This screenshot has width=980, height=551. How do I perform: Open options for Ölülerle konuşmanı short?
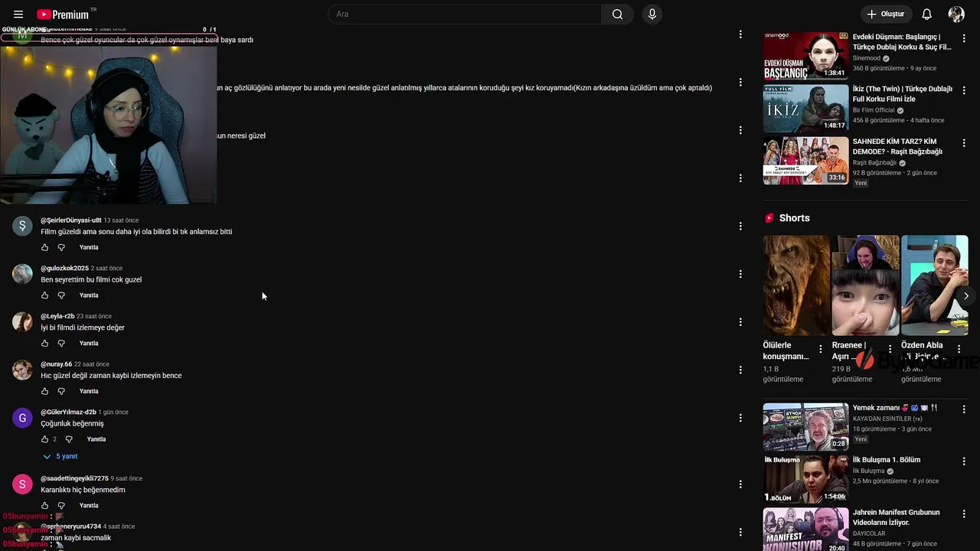(820, 349)
